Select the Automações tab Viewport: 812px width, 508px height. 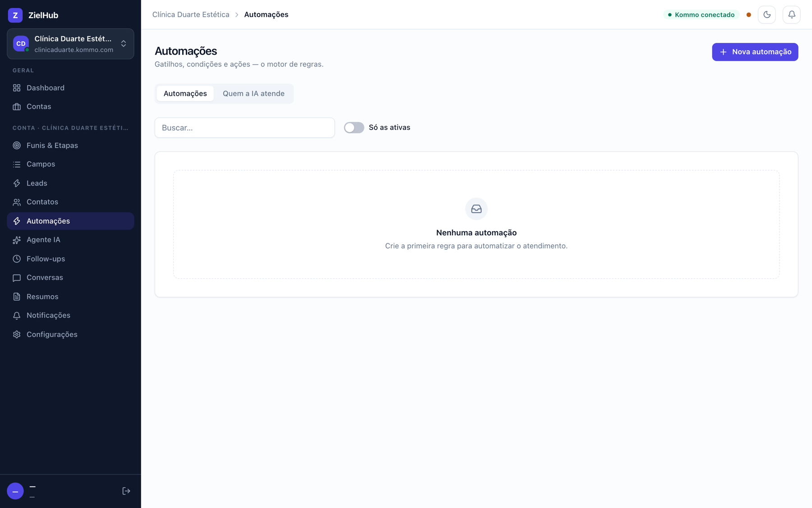(185, 93)
